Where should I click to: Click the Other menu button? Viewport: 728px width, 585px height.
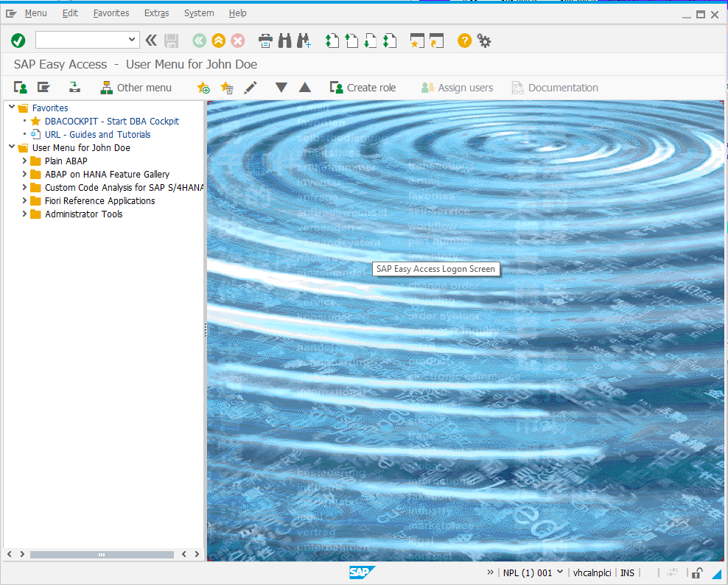[136, 87]
